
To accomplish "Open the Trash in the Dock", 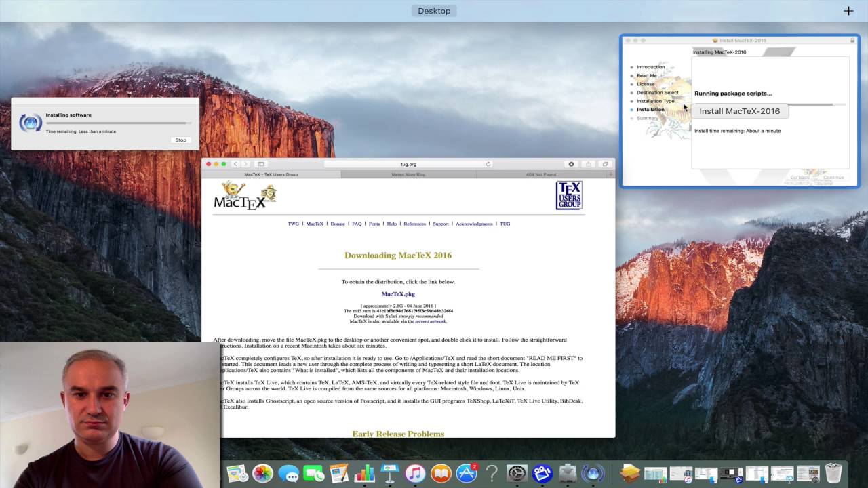I will [x=833, y=473].
